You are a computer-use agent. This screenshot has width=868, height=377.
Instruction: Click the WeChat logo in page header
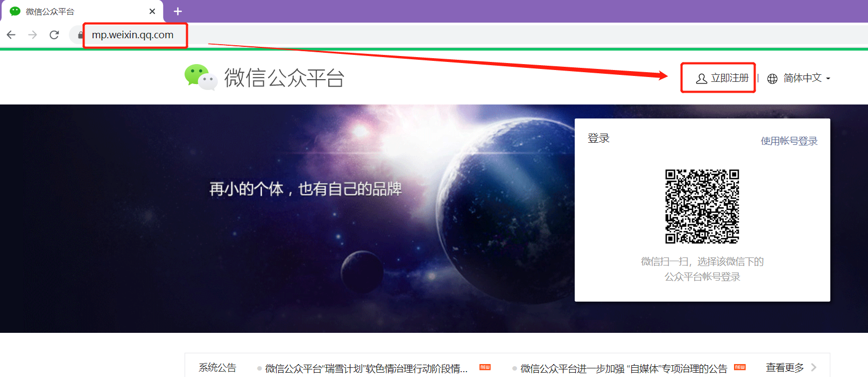tap(201, 78)
